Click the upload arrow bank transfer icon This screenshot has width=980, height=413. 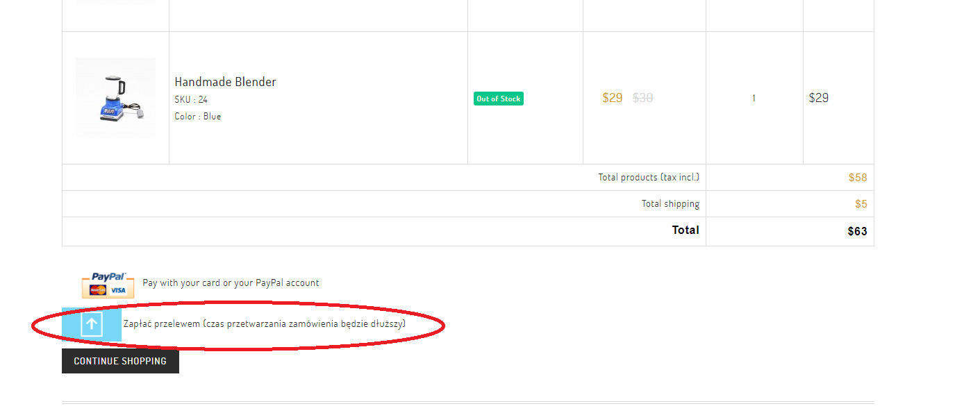(x=92, y=324)
